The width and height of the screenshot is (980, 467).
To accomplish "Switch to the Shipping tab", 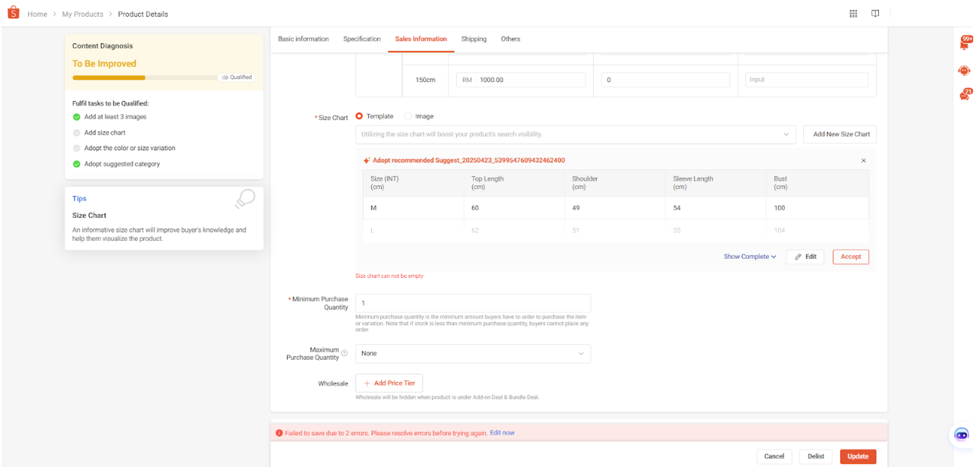I will click(x=474, y=39).
